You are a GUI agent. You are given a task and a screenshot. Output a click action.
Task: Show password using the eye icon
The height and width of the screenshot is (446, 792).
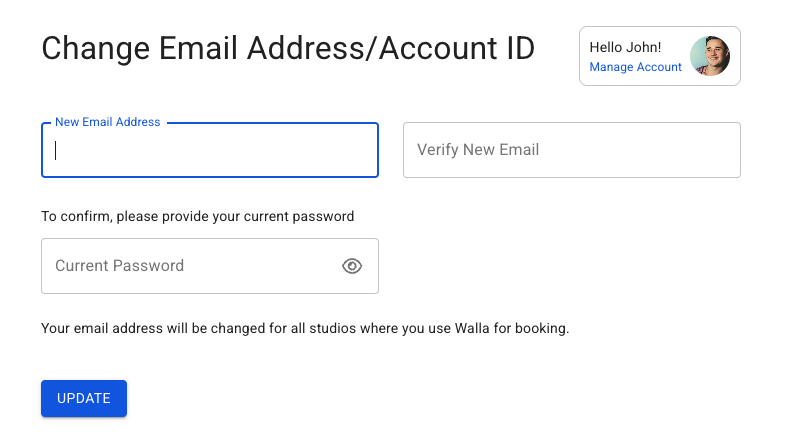352,266
